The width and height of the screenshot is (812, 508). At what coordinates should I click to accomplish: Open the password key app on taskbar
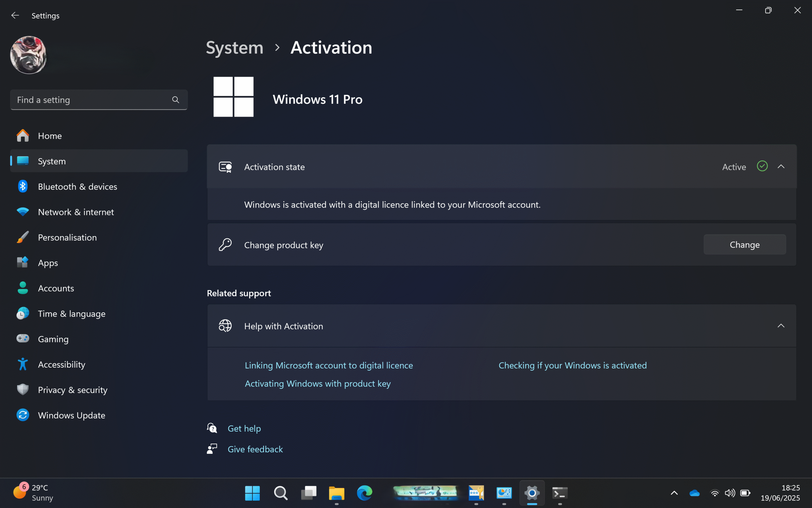(x=476, y=493)
